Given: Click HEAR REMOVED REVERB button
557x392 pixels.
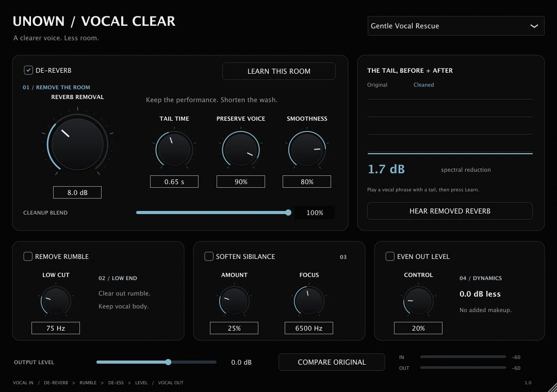Looking at the screenshot, I should tap(450, 211).
